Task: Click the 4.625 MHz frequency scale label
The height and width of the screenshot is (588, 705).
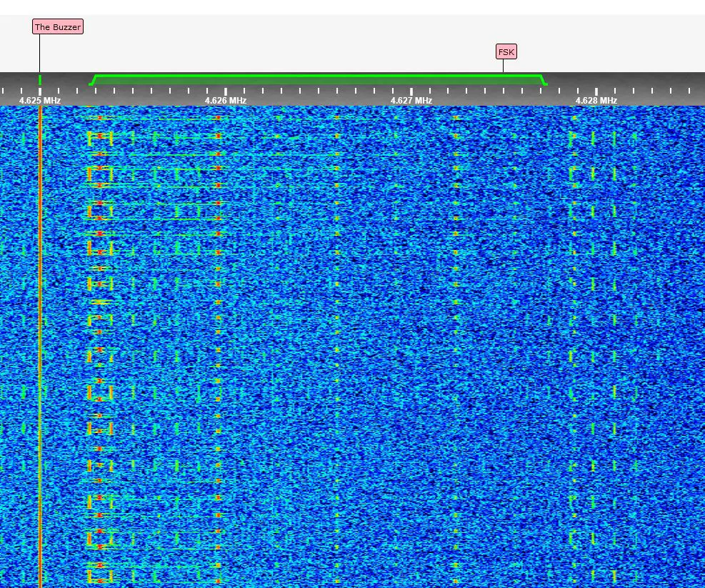Action: click(39, 101)
